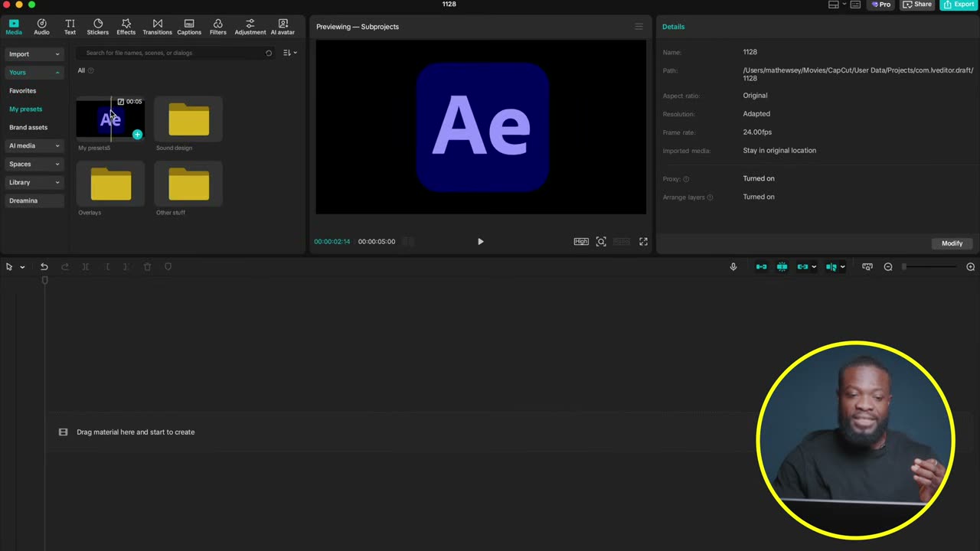Play the preview video

(x=481, y=242)
